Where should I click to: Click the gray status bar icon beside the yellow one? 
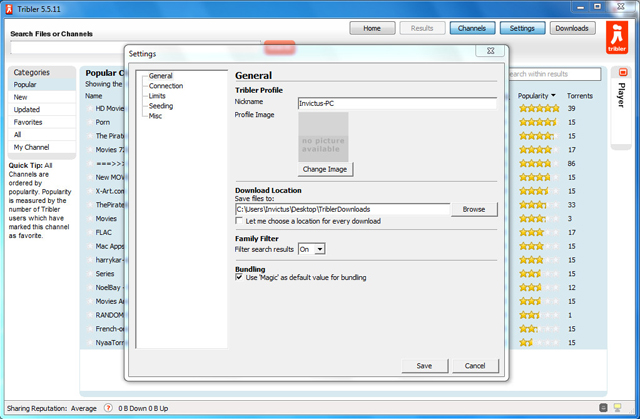[x=602, y=408]
